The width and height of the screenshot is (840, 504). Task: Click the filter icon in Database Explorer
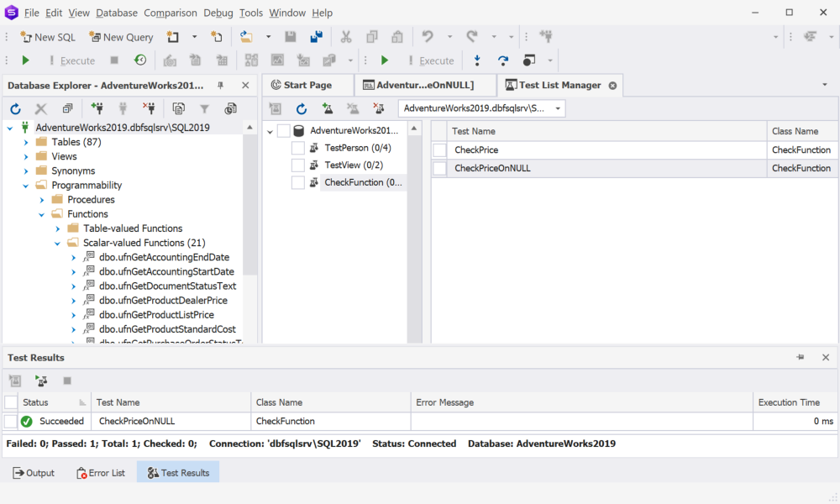click(x=204, y=108)
